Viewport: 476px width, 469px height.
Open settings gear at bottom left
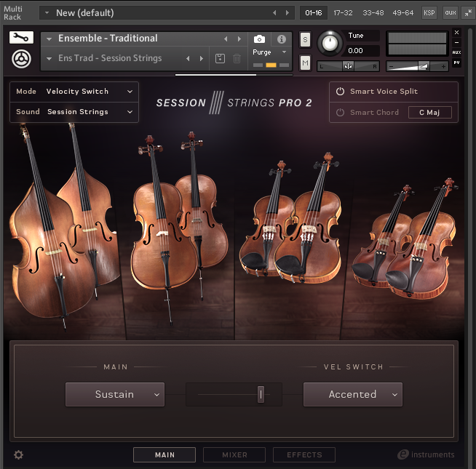pyautogui.click(x=18, y=454)
